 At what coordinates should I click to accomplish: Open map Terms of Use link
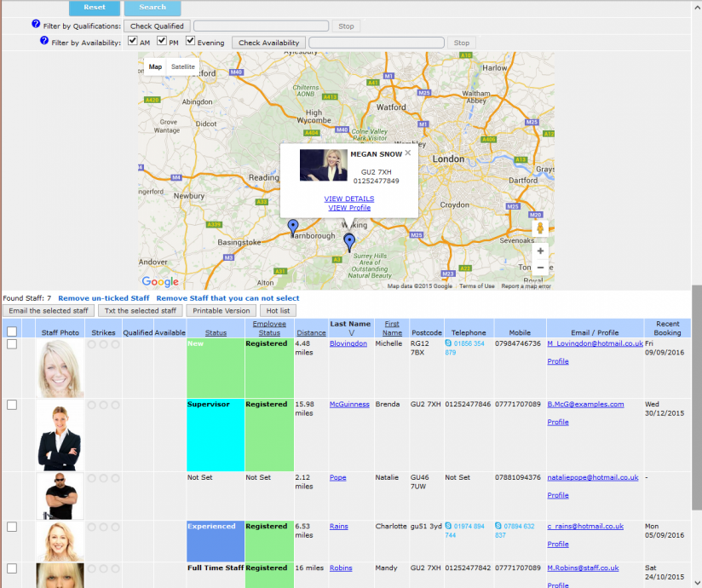click(477, 286)
